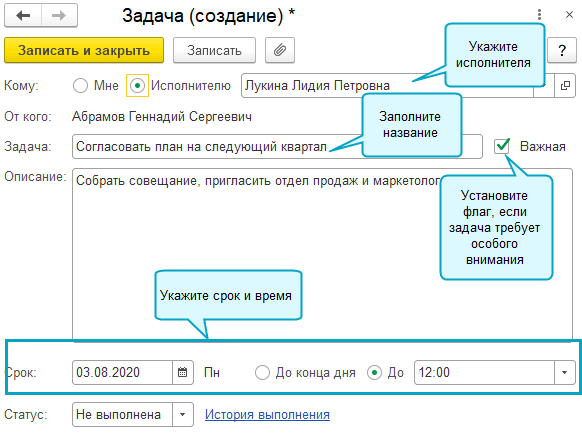The image size is (582, 436).
Task: Select the "До" time radio button
Action: click(375, 373)
